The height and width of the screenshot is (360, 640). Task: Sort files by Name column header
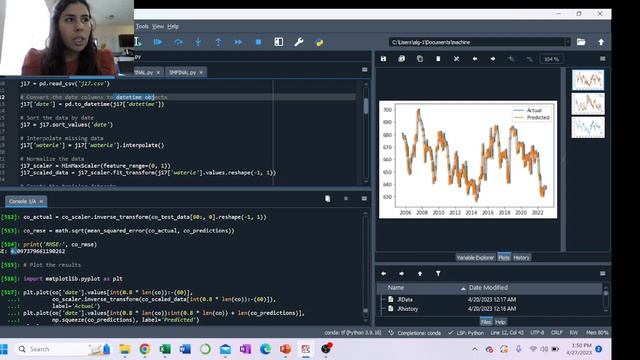422,288
